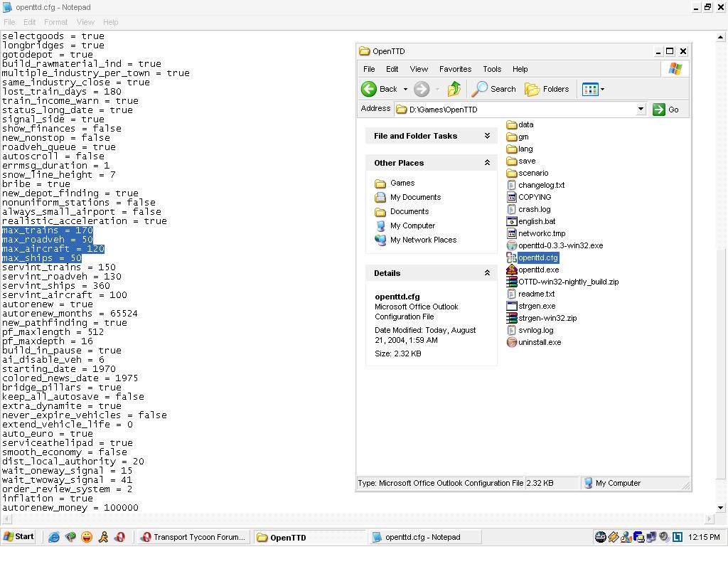Select the strgen-win32.zip archive icon
Image resolution: width=728 pixels, height=569 pixels.
[512, 318]
